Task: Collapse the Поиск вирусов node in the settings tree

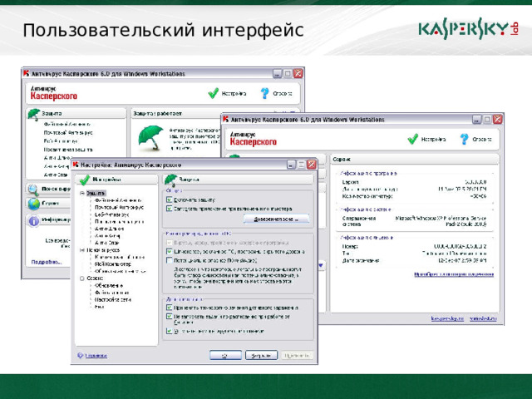Action: (x=81, y=250)
